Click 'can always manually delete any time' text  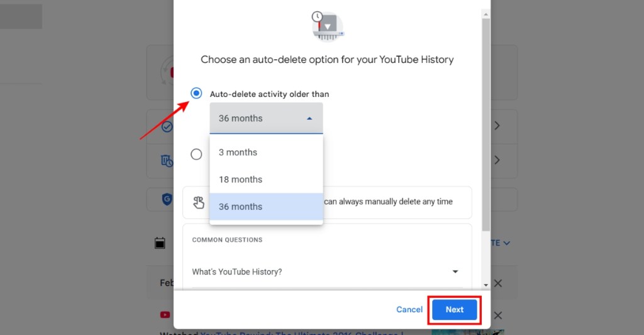coord(388,202)
